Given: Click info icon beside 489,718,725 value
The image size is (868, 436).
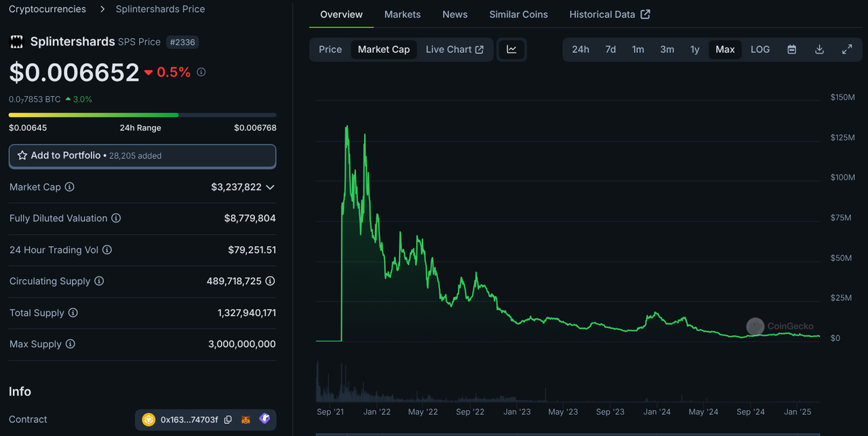Looking at the screenshot, I should (270, 281).
